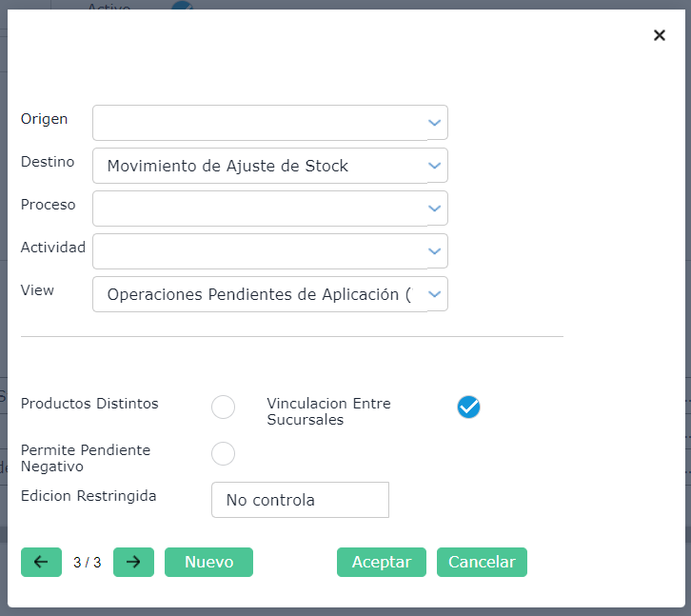Open the Destino dropdown chevron
Viewport: 691px width, 616px height.
tap(435, 166)
